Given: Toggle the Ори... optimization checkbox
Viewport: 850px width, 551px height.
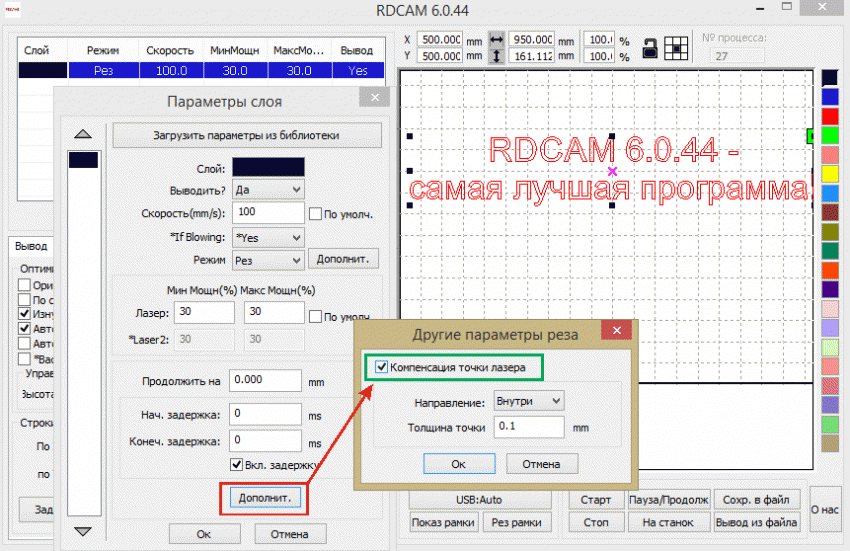Looking at the screenshot, I should (x=24, y=285).
